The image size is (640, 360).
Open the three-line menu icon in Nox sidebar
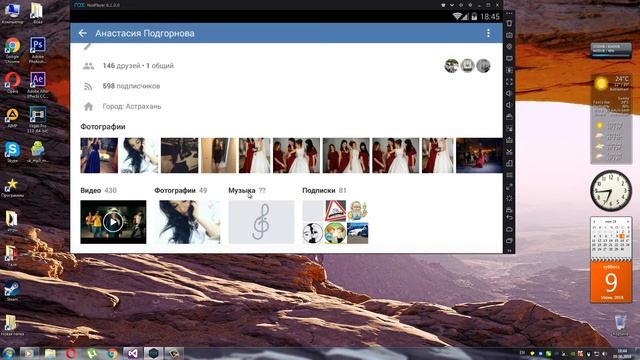click(509, 175)
